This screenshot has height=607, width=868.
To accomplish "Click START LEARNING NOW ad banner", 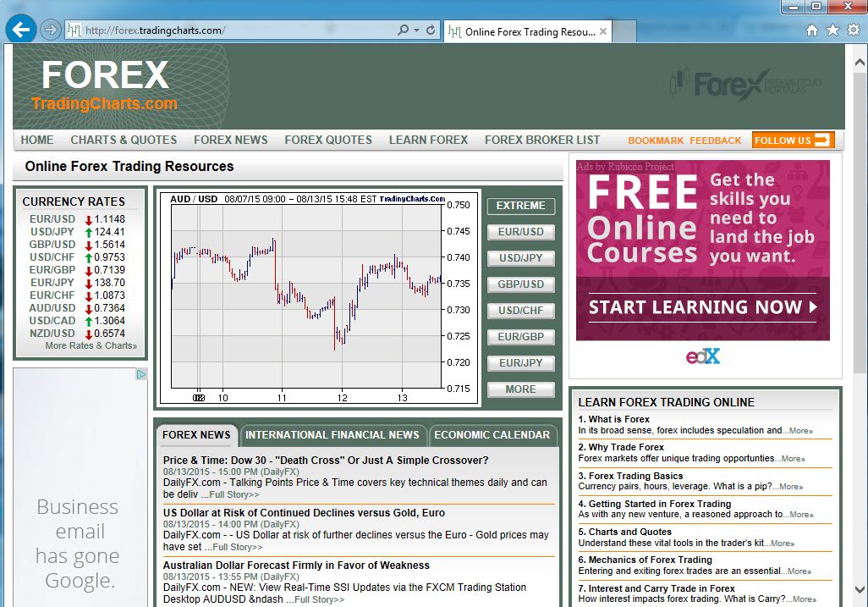I will (702, 307).
